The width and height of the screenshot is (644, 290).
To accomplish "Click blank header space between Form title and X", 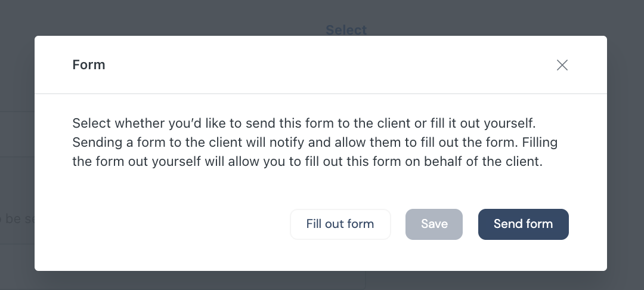I will click(x=329, y=65).
